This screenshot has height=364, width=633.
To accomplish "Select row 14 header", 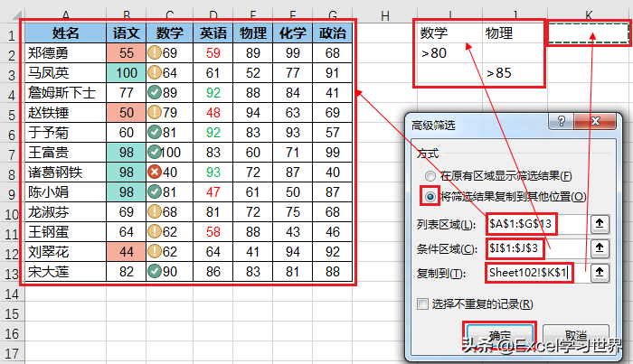I will click(12, 294).
